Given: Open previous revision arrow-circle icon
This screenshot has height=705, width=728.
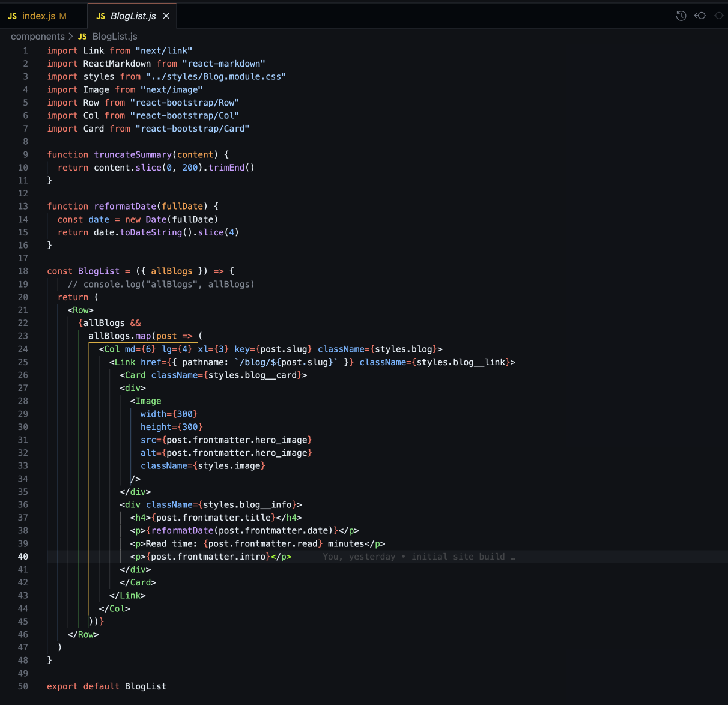Looking at the screenshot, I should pos(700,16).
